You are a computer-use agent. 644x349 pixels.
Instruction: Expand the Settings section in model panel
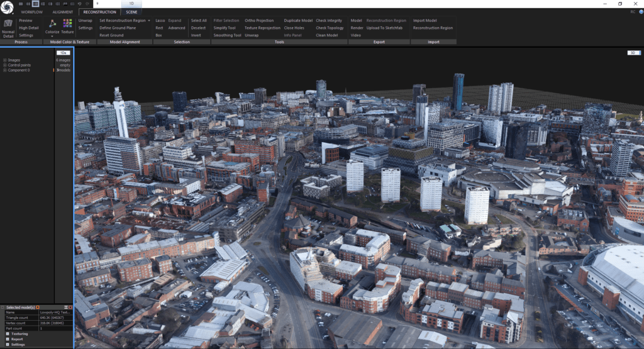(8, 345)
